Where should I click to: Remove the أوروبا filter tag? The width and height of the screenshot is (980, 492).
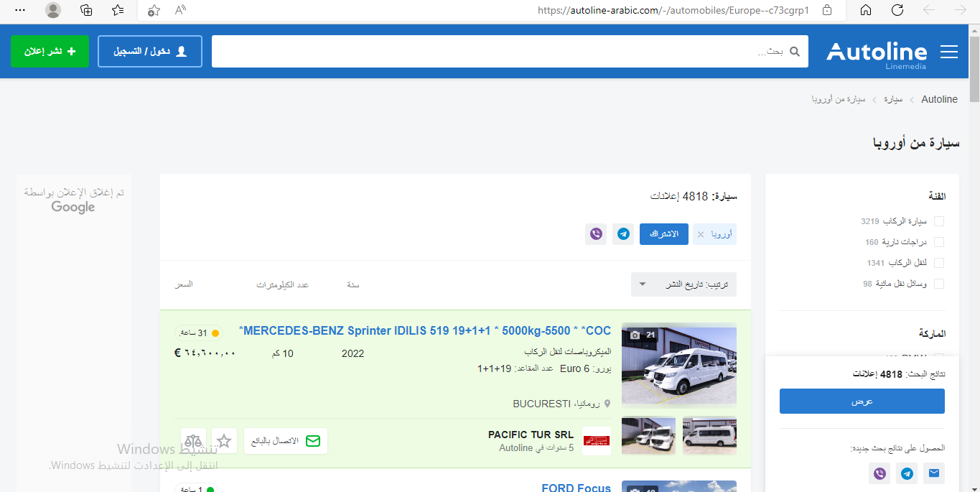coord(701,235)
